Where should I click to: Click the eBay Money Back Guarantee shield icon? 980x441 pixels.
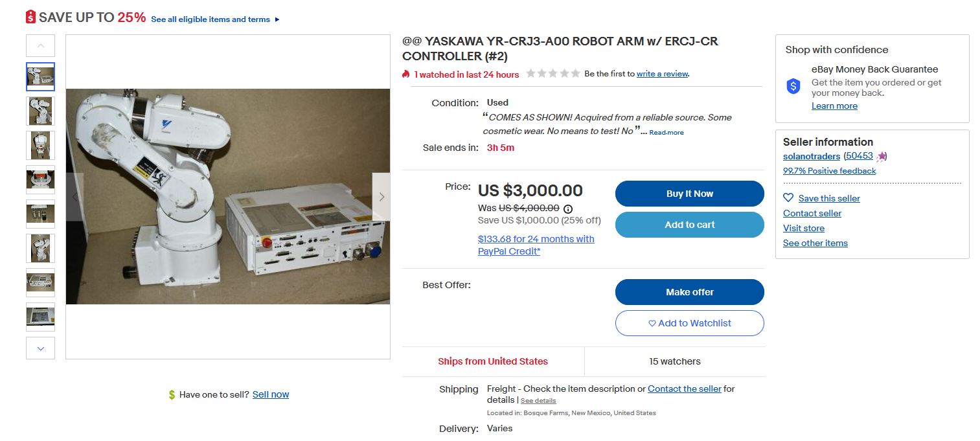coord(793,87)
